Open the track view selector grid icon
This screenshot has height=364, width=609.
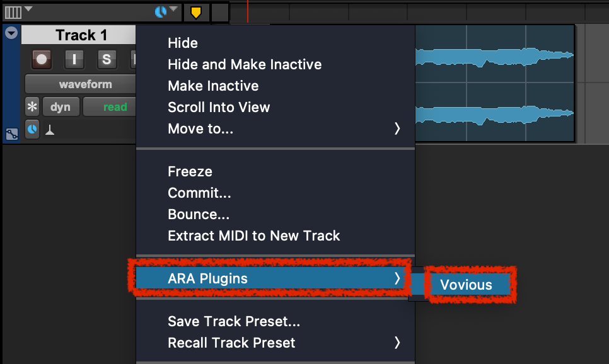point(13,12)
